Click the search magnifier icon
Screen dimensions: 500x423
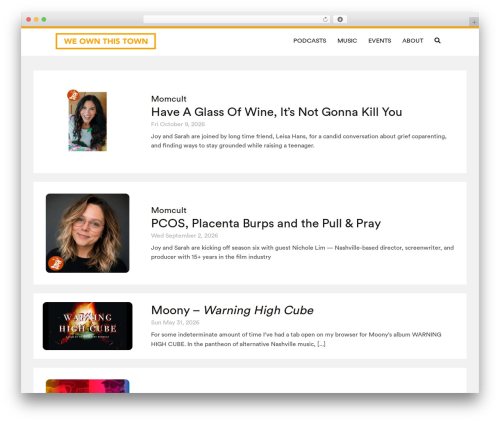(x=437, y=40)
